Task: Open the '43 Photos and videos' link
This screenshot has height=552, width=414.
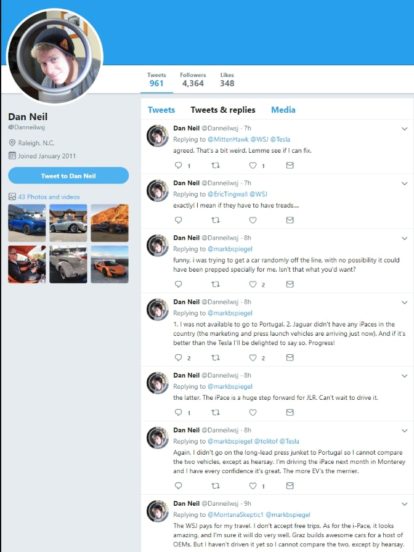Action: [x=49, y=197]
